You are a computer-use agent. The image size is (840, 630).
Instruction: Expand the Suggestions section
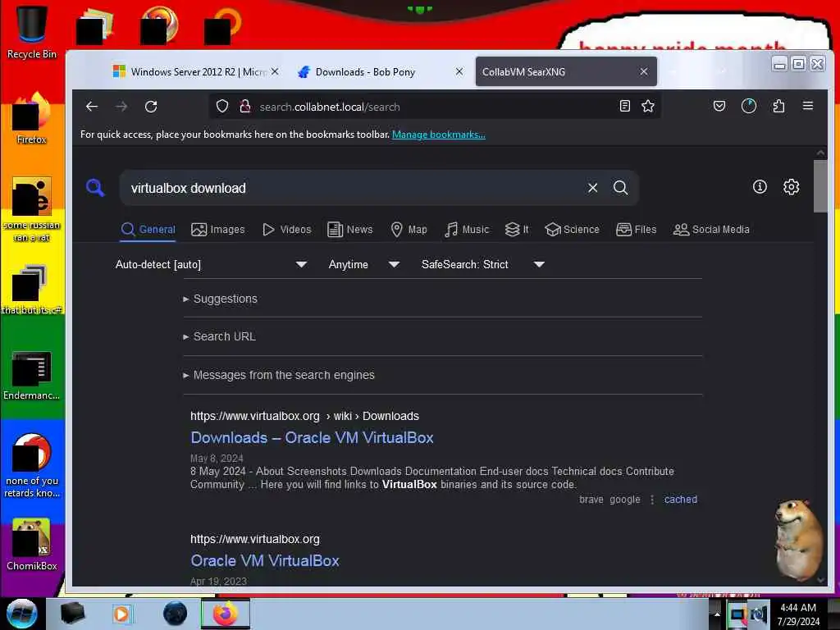point(220,299)
